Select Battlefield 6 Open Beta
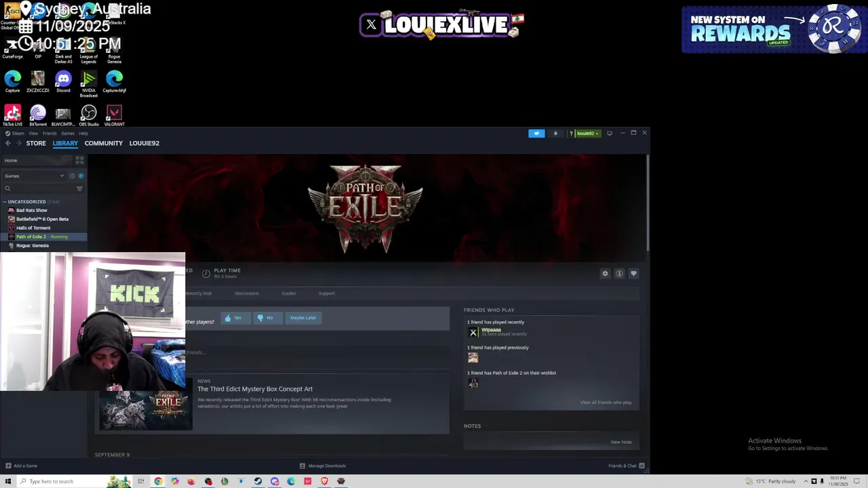This screenshot has height=488, width=868. [43, 219]
